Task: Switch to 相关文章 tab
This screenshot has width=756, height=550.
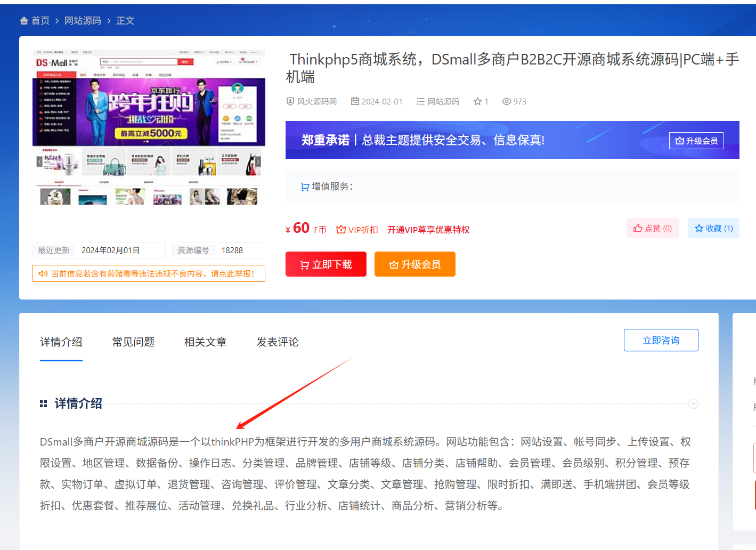Action: tap(206, 342)
